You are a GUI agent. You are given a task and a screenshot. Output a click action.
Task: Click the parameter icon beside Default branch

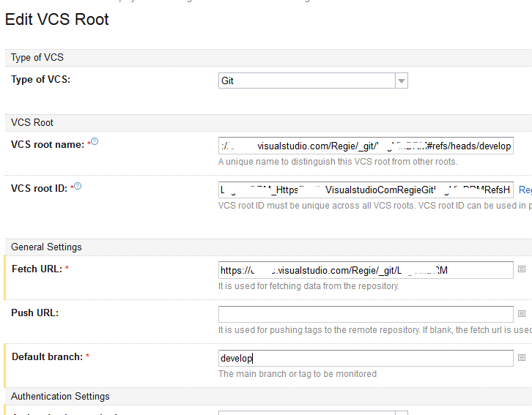pyautogui.click(x=522, y=357)
